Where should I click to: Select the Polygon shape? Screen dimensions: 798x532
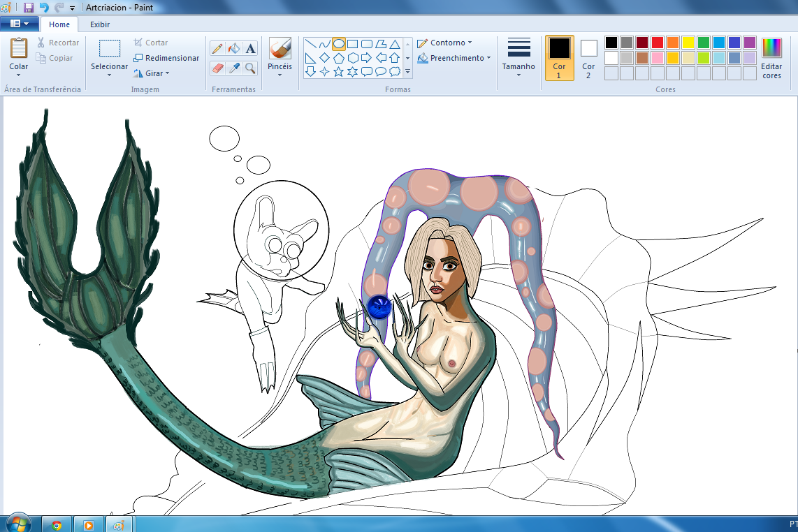tap(381, 44)
